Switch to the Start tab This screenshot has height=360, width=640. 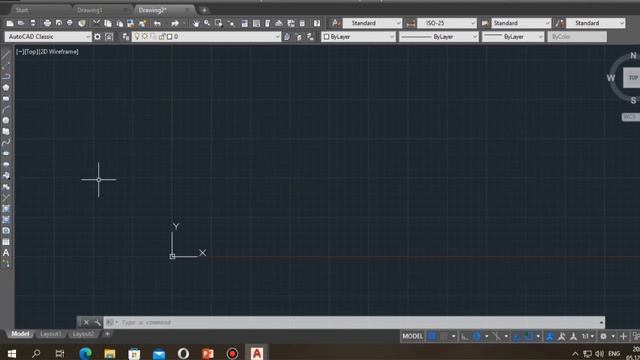pyautogui.click(x=22, y=10)
